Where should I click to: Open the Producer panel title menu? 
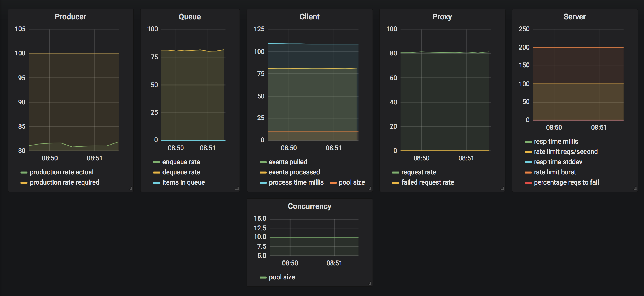[70, 17]
